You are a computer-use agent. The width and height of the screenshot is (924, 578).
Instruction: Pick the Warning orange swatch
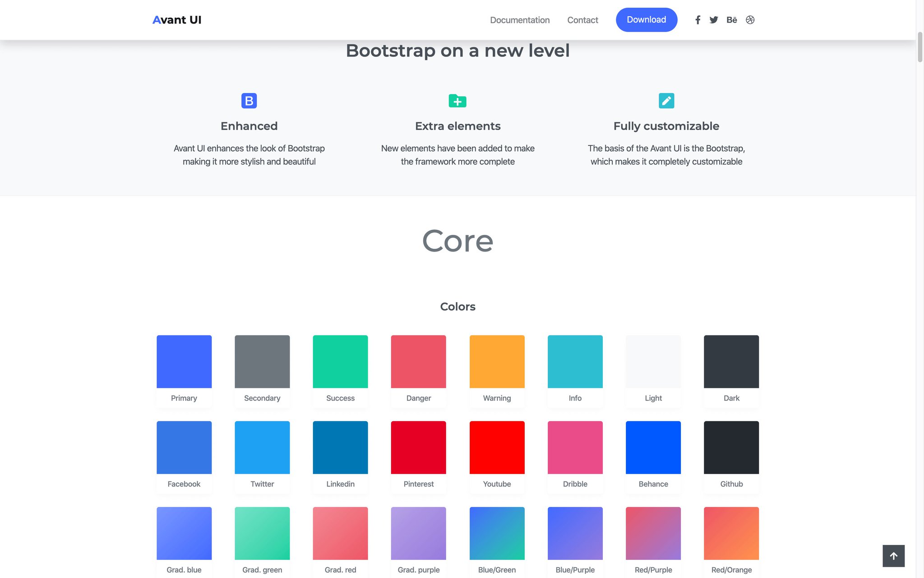[497, 362]
